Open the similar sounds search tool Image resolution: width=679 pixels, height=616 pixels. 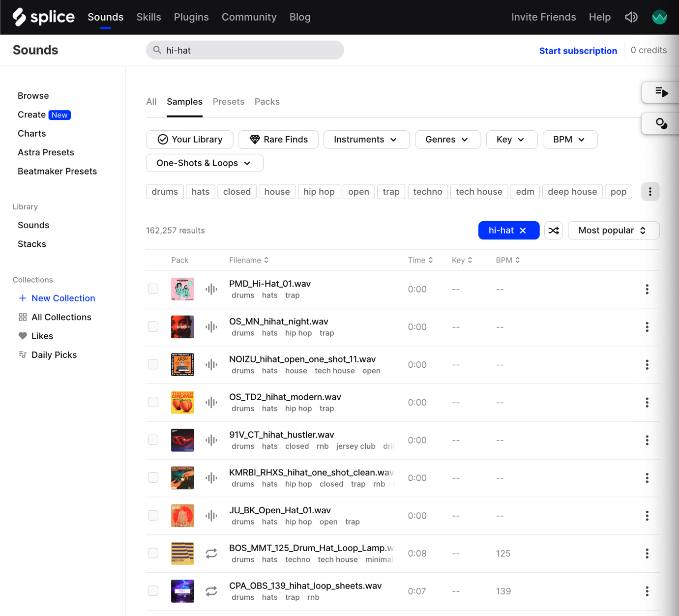pos(661,123)
